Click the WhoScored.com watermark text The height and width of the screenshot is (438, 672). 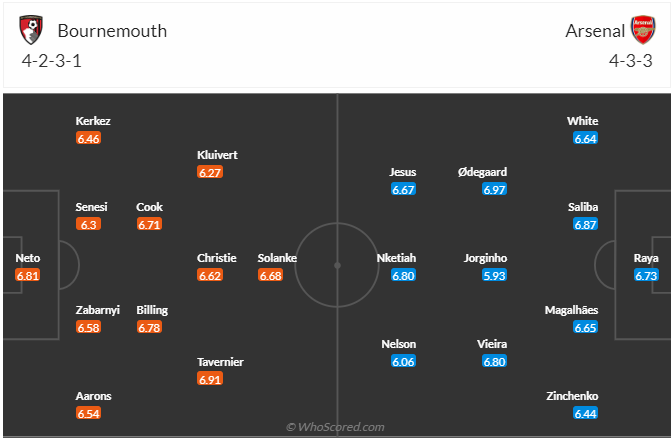point(336,427)
